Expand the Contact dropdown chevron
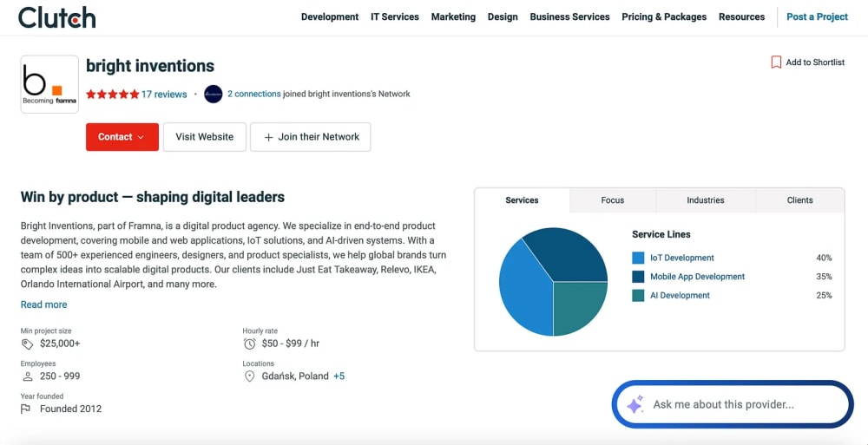The image size is (868, 445). (141, 137)
